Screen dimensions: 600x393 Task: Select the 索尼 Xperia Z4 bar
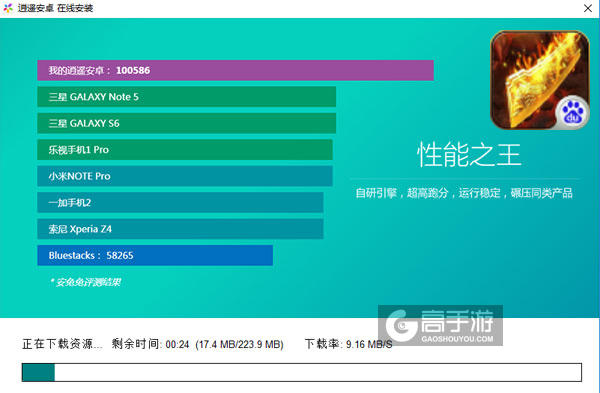pyautogui.click(x=180, y=229)
